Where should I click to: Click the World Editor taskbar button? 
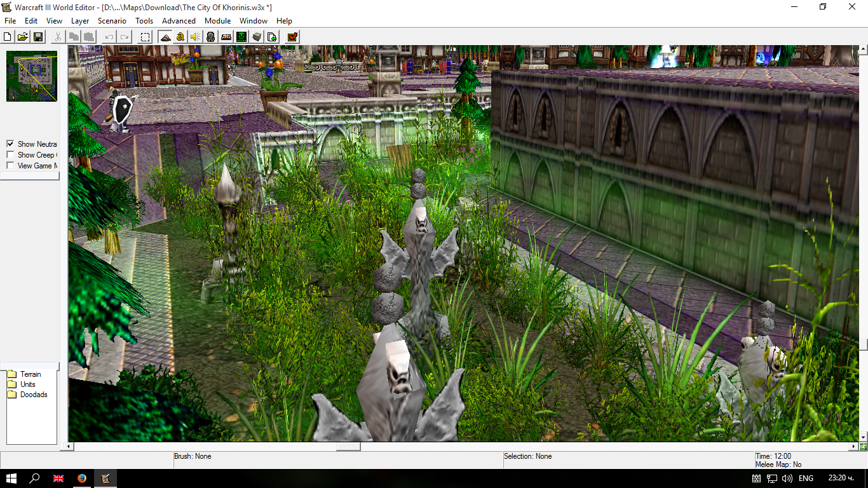(x=106, y=478)
